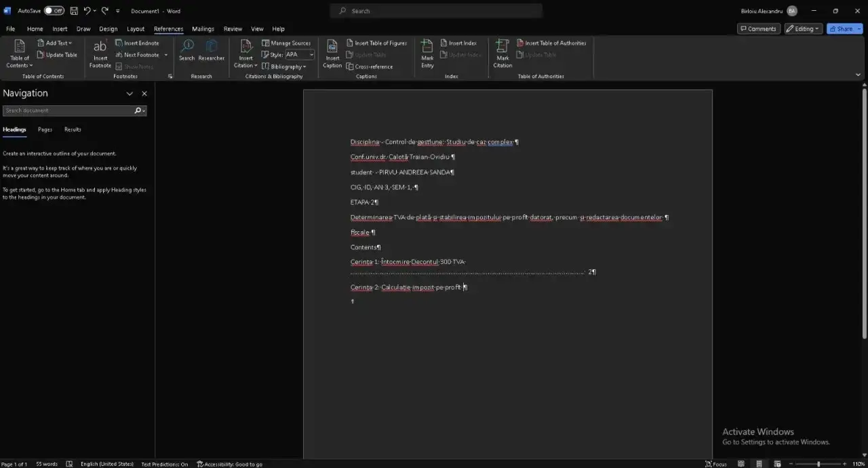Click the Search document input field
Image resolution: width=868 pixels, height=468 pixels.
point(68,111)
